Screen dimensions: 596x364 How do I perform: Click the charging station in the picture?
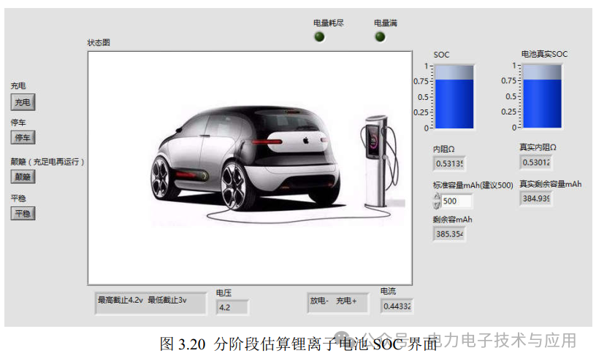379,161
